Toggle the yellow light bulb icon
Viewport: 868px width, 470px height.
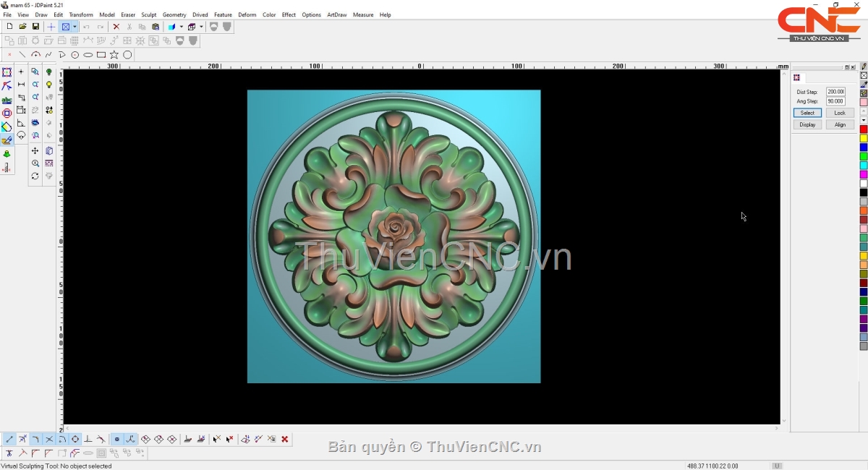point(49,85)
